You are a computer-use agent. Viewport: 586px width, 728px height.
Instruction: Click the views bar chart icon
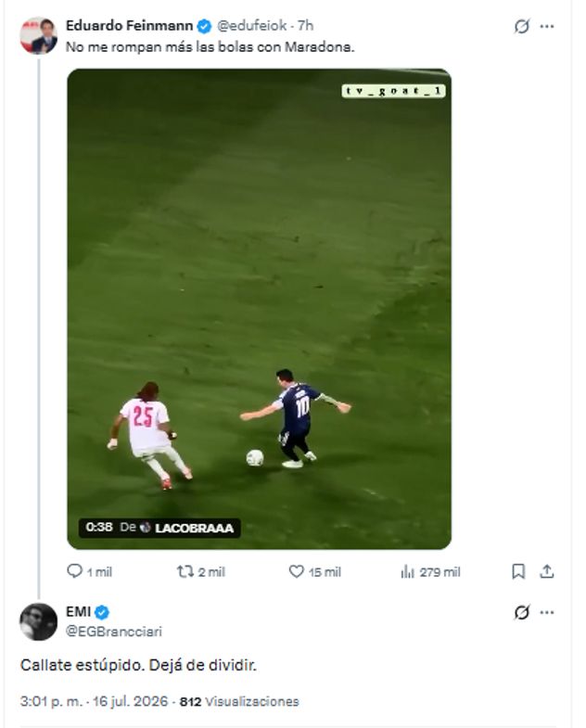pos(407,571)
